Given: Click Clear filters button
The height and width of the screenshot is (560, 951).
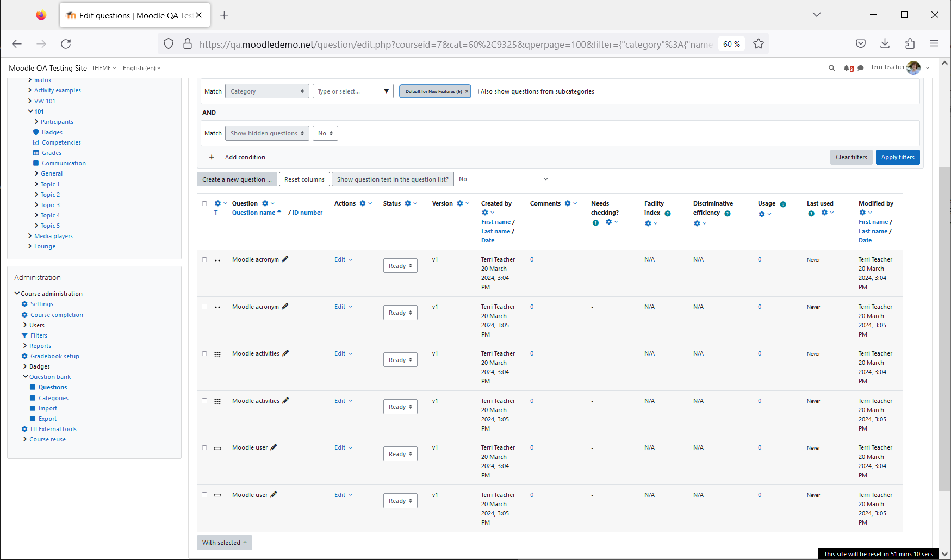Looking at the screenshot, I should (x=851, y=157).
